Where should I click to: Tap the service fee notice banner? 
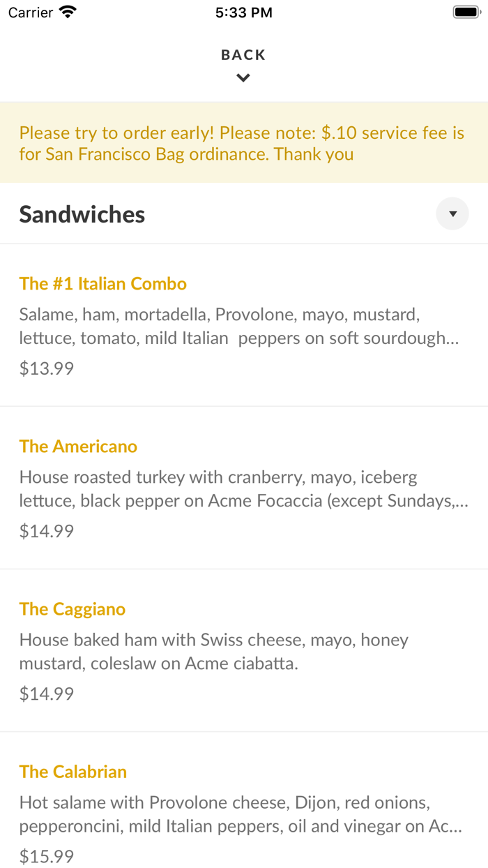(243, 142)
